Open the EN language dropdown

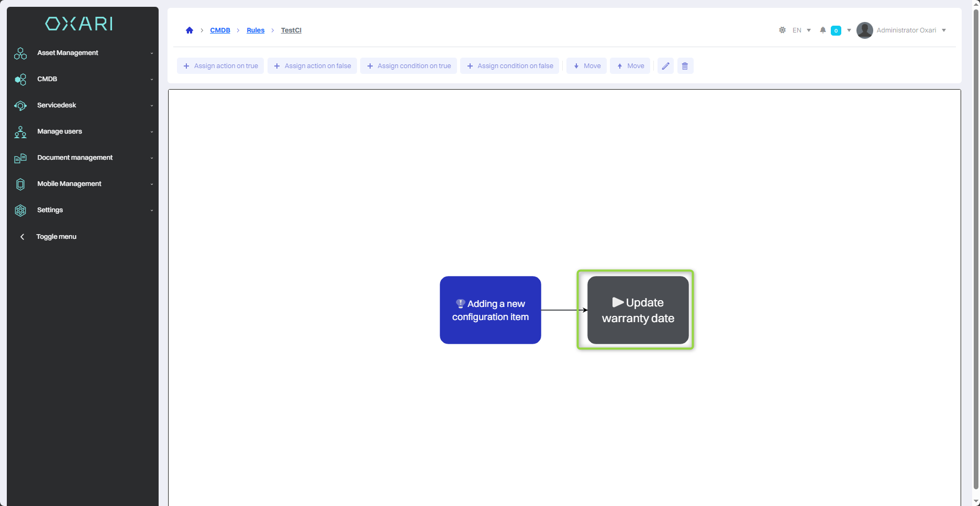tap(801, 30)
